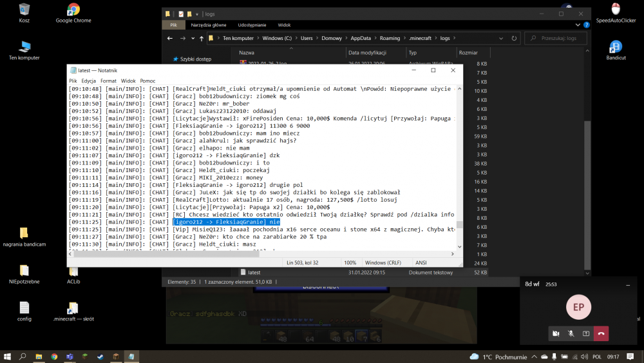Hang up the call with red button
Viewport: 644px width, 363px height.
(x=601, y=333)
